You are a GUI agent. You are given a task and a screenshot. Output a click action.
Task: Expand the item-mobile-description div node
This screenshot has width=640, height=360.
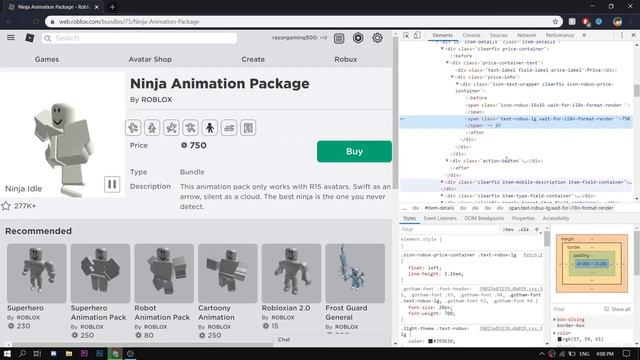click(x=442, y=182)
